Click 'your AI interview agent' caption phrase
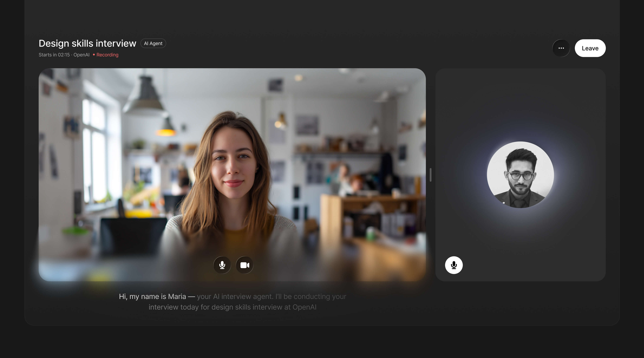This screenshot has height=358, width=644. tap(235, 296)
